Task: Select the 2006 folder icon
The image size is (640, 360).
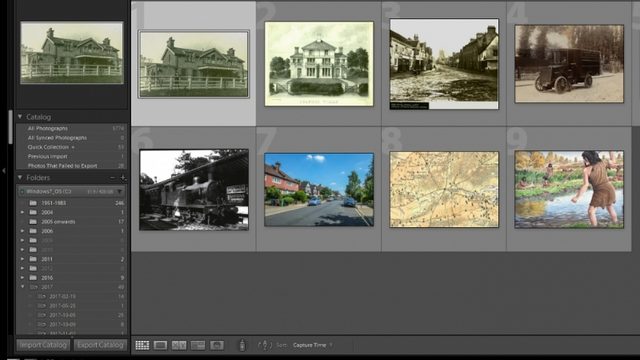Action: click(33, 231)
